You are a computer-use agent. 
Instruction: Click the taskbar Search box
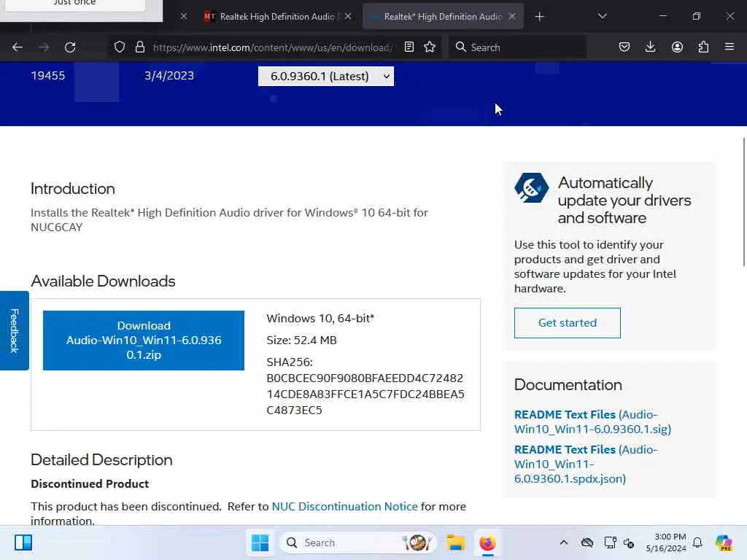tap(358, 542)
